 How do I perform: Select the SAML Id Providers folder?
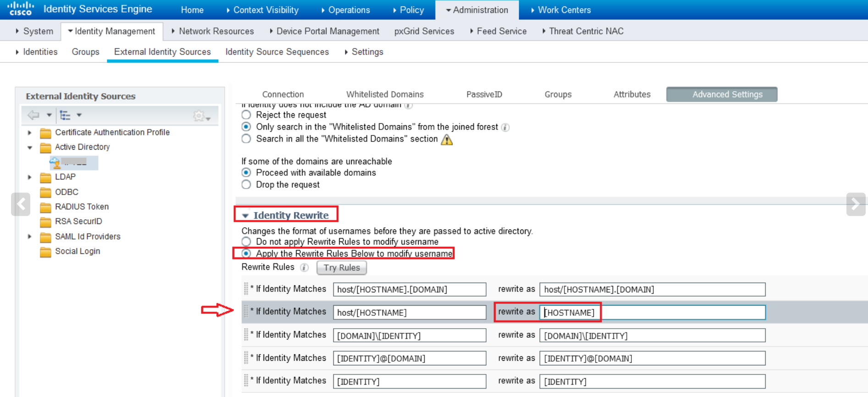tap(88, 236)
